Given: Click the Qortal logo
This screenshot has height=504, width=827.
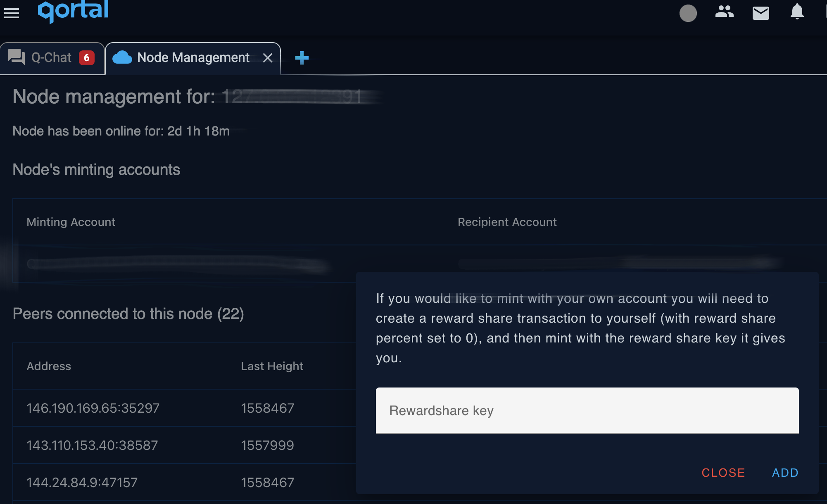Looking at the screenshot, I should (x=73, y=11).
